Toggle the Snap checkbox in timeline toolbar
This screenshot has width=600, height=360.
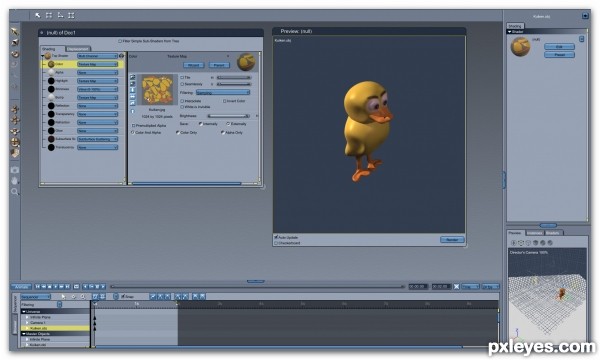tap(123, 296)
